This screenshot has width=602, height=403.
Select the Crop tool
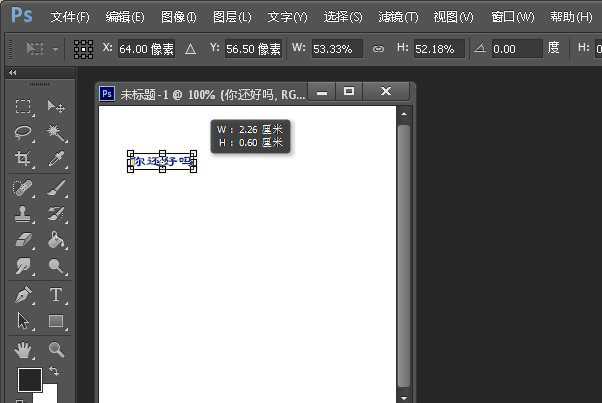tap(23, 159)
